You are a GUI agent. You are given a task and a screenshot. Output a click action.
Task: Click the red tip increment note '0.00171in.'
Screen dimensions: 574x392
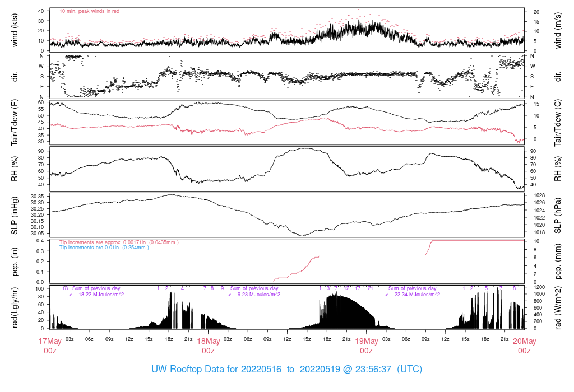[136, 242]
